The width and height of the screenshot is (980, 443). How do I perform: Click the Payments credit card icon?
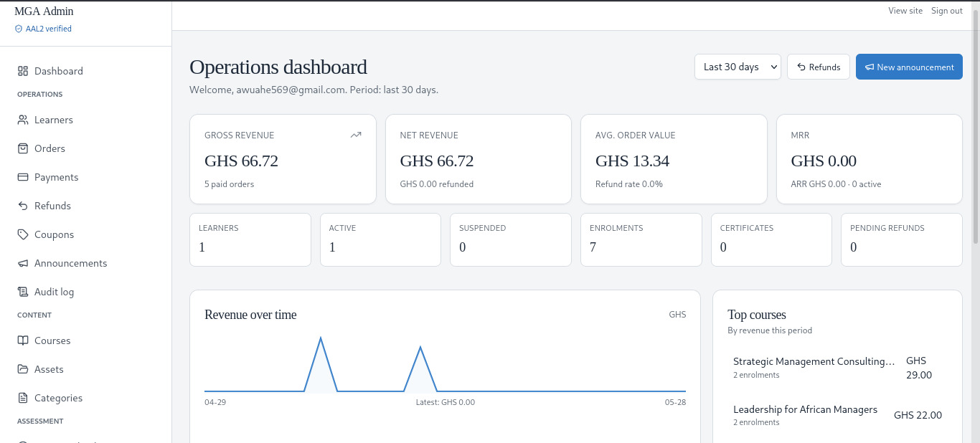tap(22, 177)
